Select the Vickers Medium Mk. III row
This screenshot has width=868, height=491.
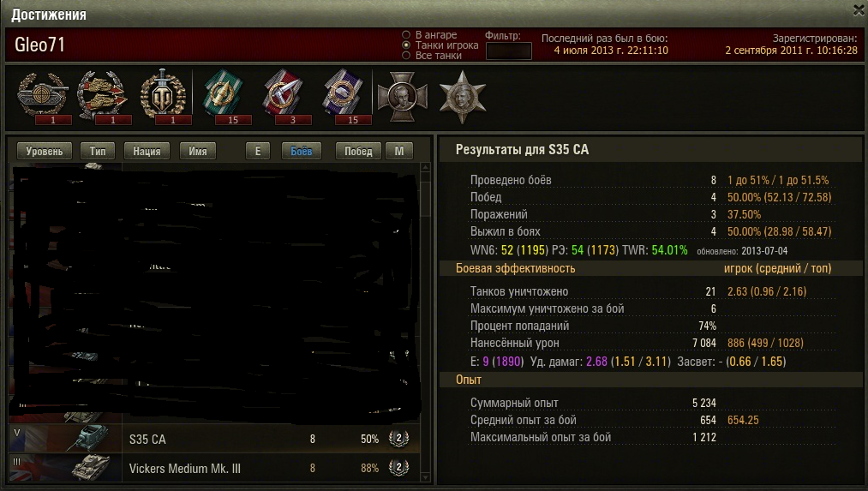[x=215, y=468]
